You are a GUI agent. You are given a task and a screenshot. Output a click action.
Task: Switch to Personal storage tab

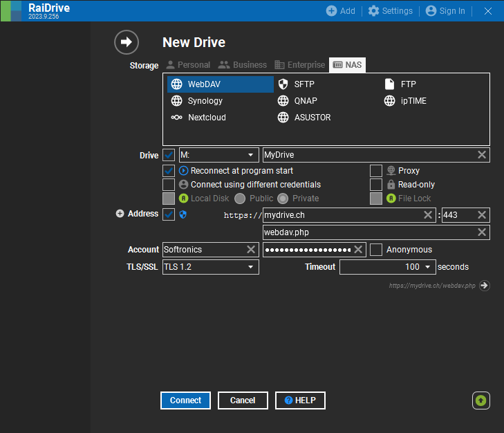click(x=188, y=65)
